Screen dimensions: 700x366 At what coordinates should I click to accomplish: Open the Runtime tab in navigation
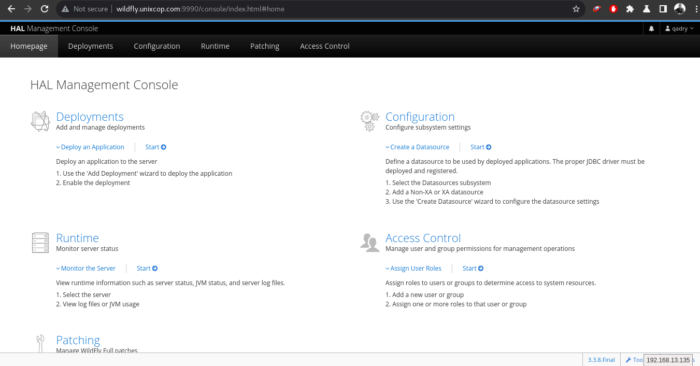click(215, 46)
